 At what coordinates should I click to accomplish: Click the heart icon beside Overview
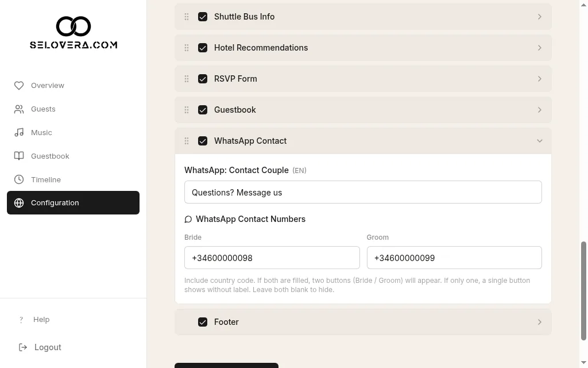19,86
